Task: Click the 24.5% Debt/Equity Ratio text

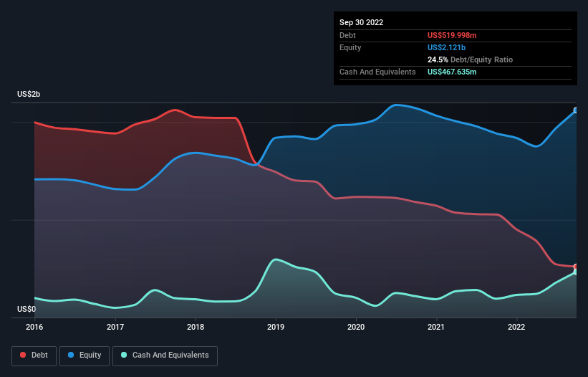Action: point(470,59)
